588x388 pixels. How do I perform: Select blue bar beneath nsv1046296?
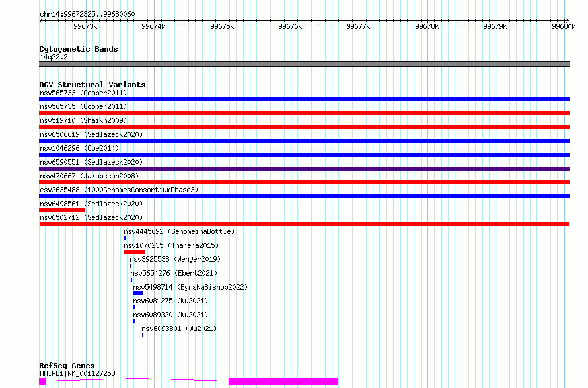(x=304, y=155)
